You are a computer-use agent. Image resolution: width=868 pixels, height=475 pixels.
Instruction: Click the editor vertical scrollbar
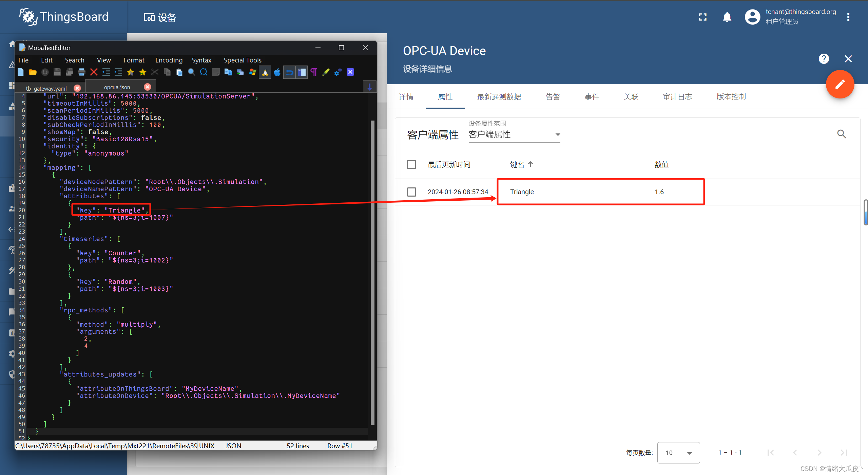372,272
